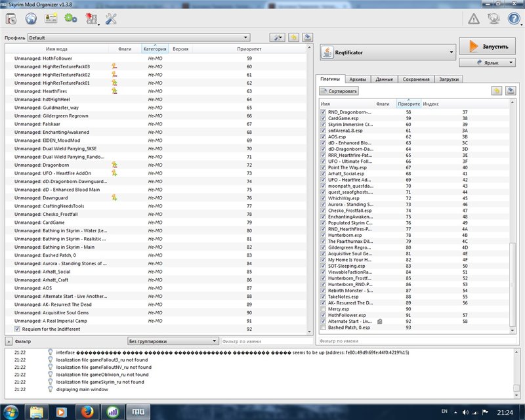Click the flag icon on HearthFires row
This screenshot has height=420, width=525.
click(x=114, y=91)
